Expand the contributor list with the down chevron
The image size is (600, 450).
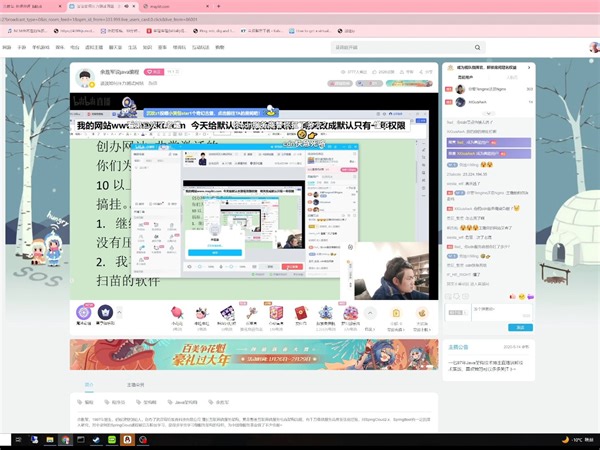tap(488, 114)
